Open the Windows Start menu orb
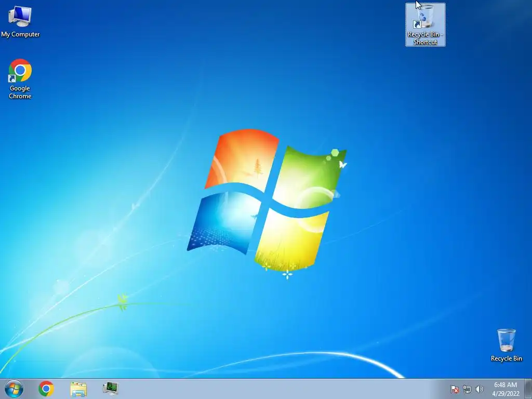This screenshot has height=399, width=532. coord(14,389)
